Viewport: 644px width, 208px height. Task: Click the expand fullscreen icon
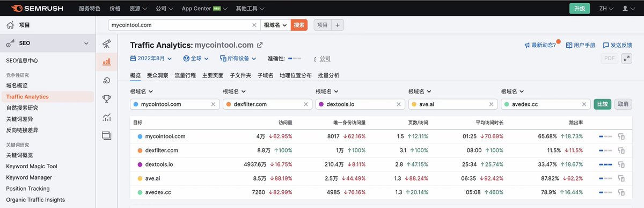(626, 59)
